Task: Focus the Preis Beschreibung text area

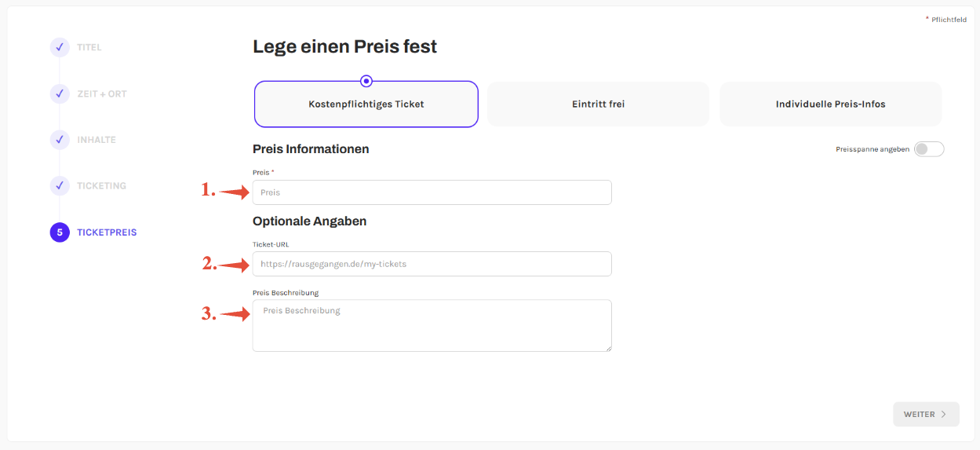Action: tap(432, 325)
